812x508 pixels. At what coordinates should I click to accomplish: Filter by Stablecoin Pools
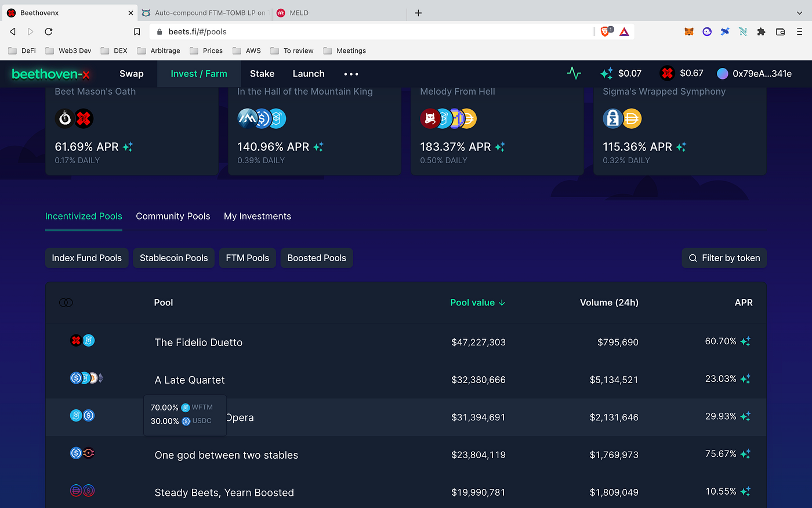pos(174,258)
